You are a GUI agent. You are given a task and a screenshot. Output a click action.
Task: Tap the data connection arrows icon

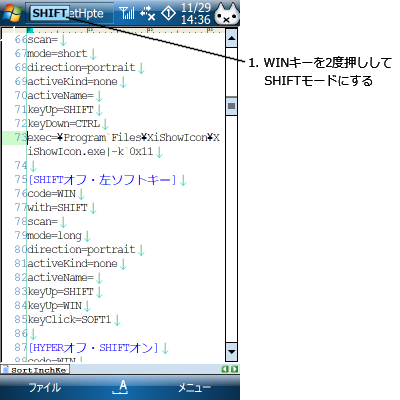pos(148,14)
